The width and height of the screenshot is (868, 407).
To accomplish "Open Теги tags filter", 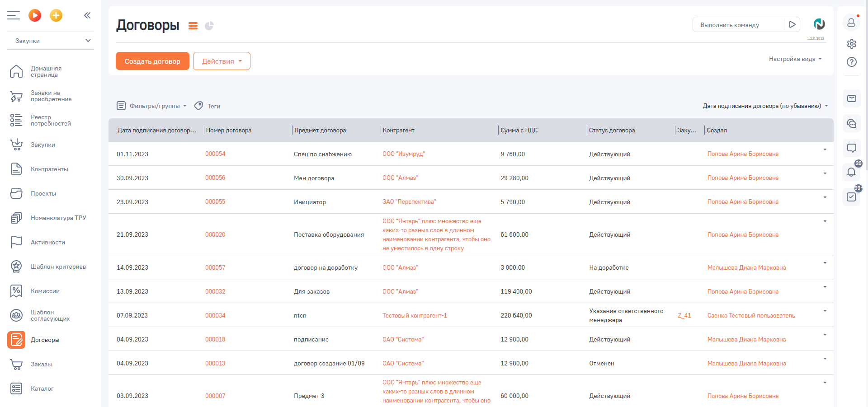I will [x=208, y=106].
